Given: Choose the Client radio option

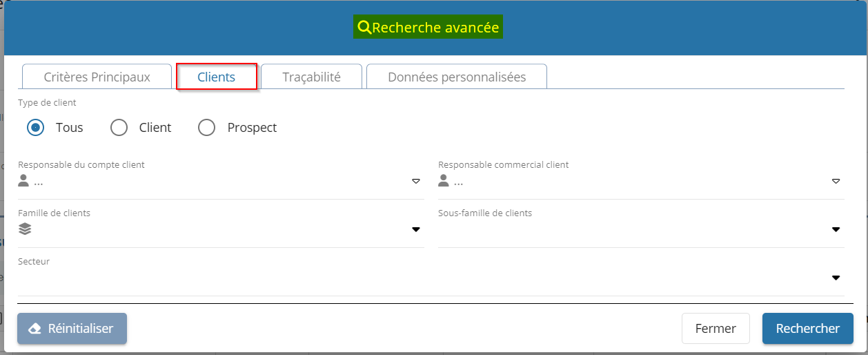Looking at the screenshot, I should (119, 128).
